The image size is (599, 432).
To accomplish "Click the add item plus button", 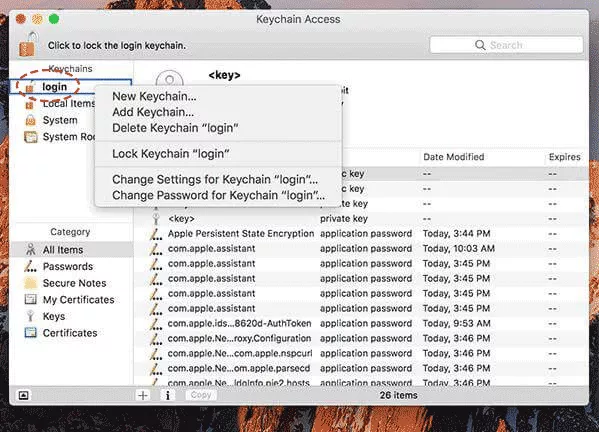I will click(143, 395).
